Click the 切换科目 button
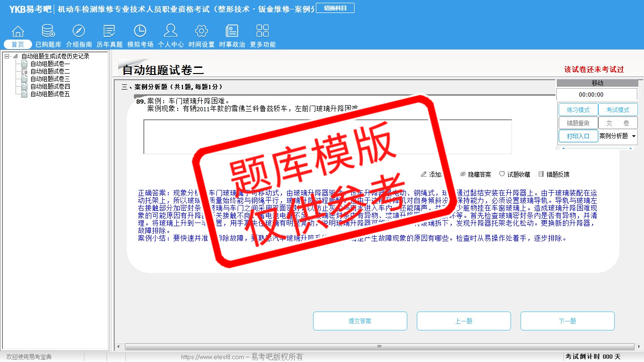 pyautogui.click(x=335, y=8)
